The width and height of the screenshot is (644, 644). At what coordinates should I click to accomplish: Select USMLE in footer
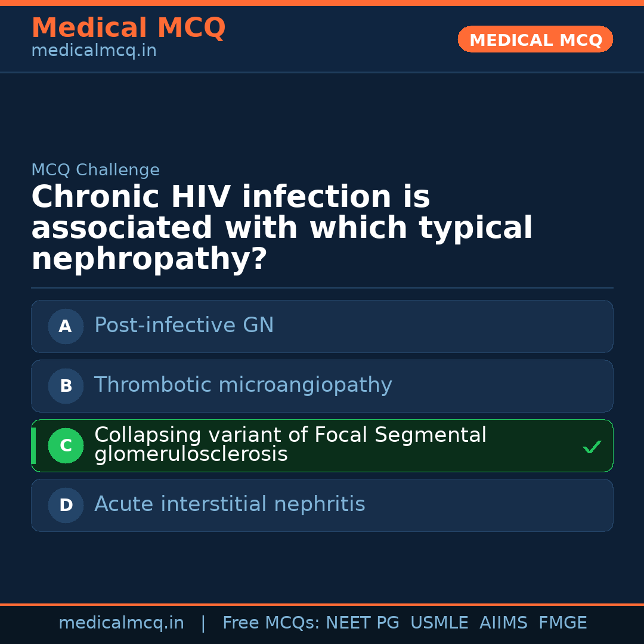pos(439,623)
